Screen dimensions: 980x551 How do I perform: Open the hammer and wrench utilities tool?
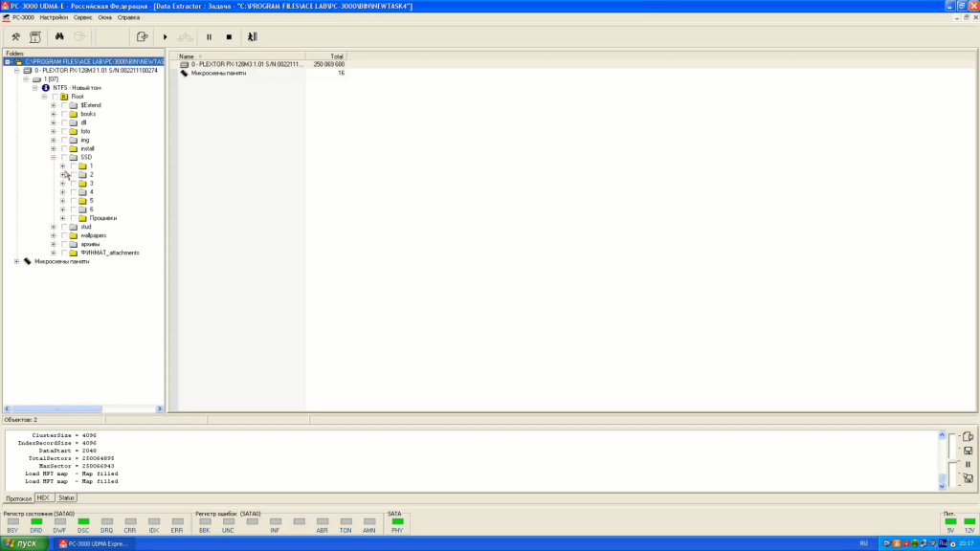(x=15, y=37)
